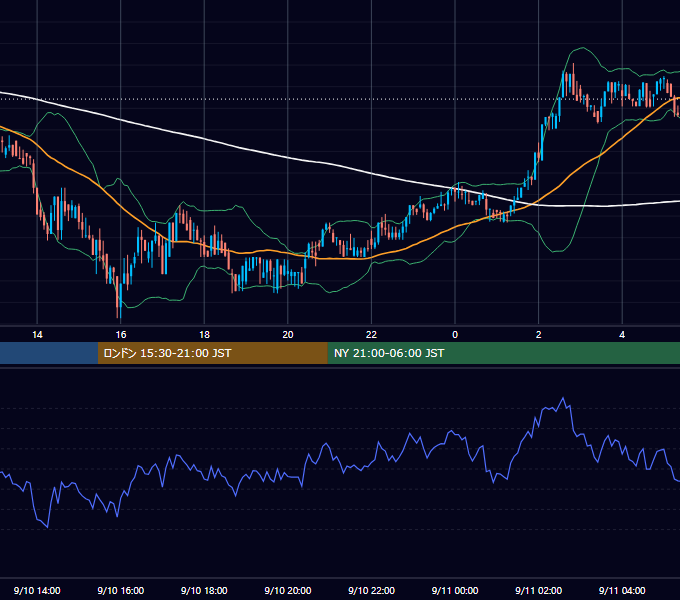The width and height of the screenshot is (680, 600).
Task: Click the 16 hour axis label
Action: (x=121, y=335)
